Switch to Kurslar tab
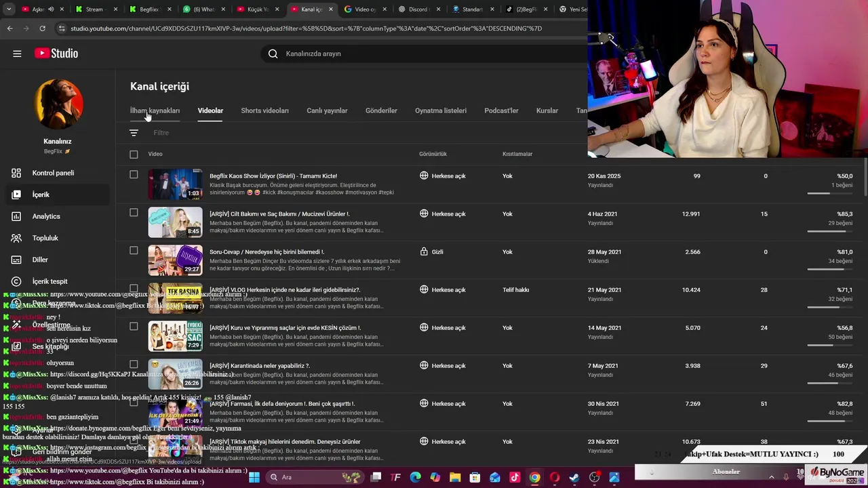Viewport: 868px width, 488px height. coord(547,110)
